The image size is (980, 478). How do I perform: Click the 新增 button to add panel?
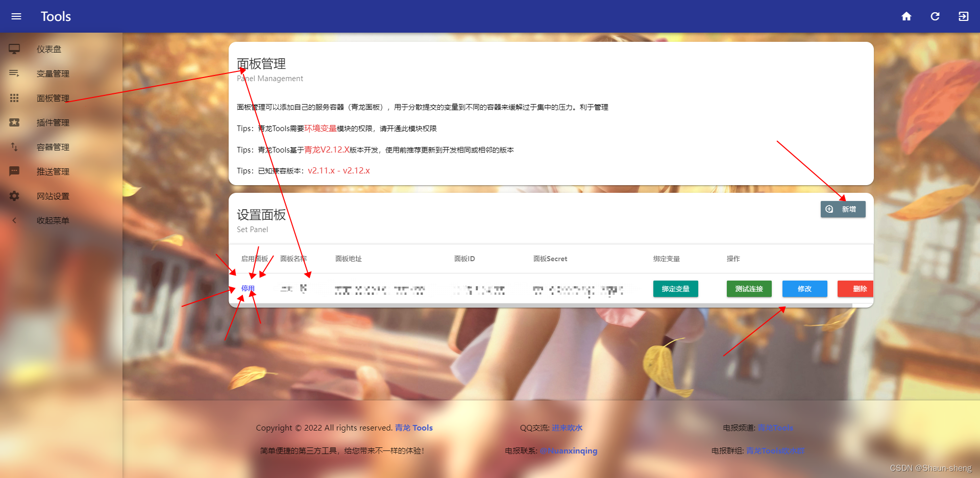click(843, 209)
